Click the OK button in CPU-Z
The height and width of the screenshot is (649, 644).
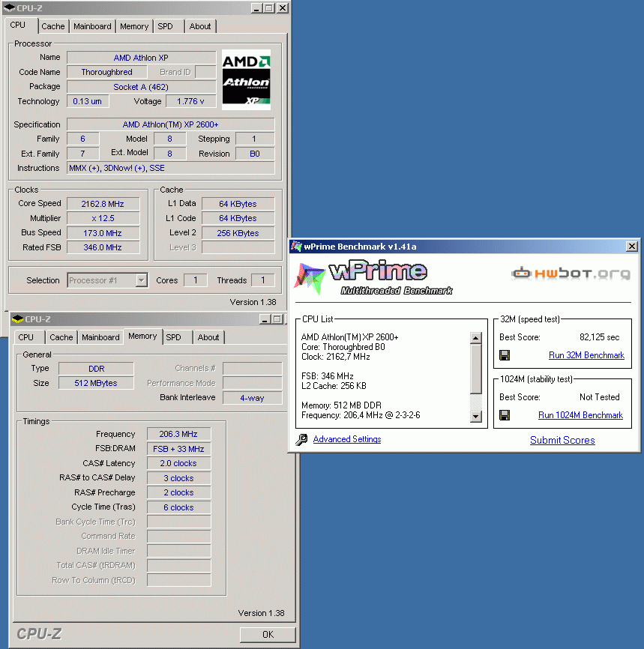pos(268,635)
